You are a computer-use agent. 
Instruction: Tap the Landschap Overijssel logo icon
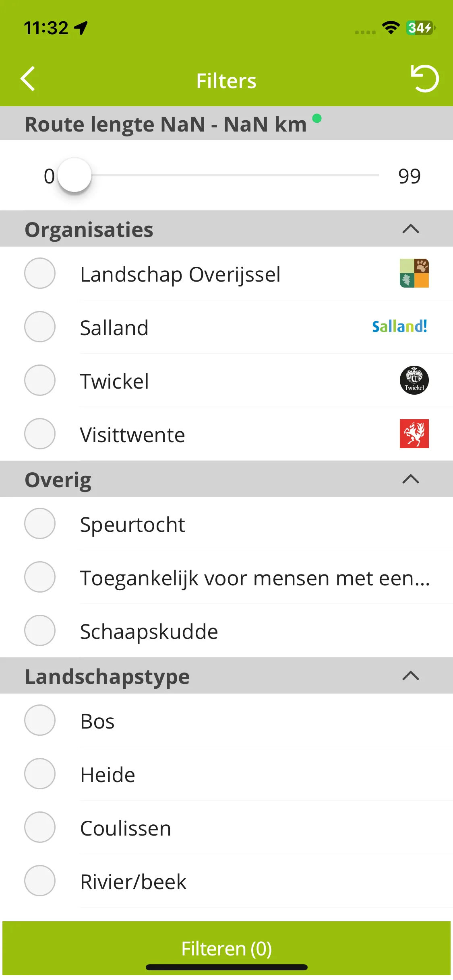414,273
